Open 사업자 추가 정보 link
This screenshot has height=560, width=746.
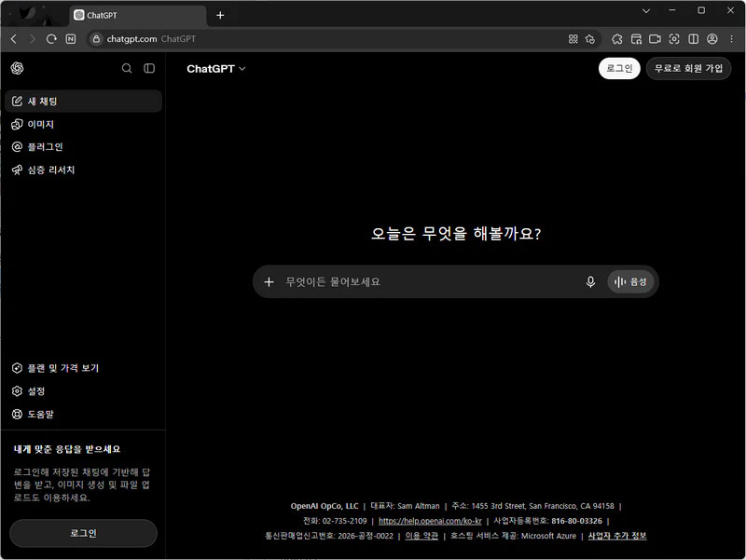click(617, 536)
